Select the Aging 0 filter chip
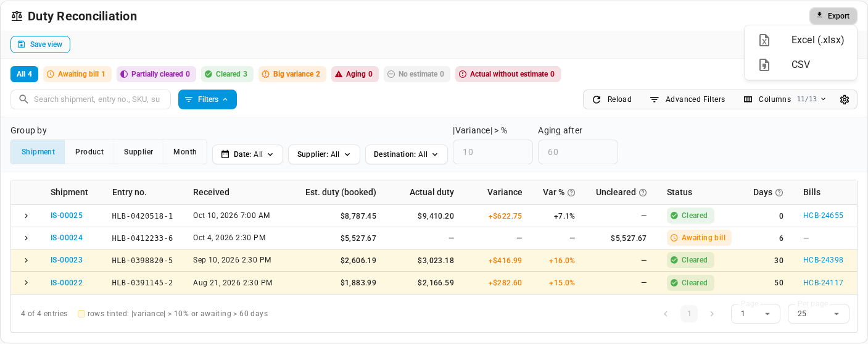 355,74
